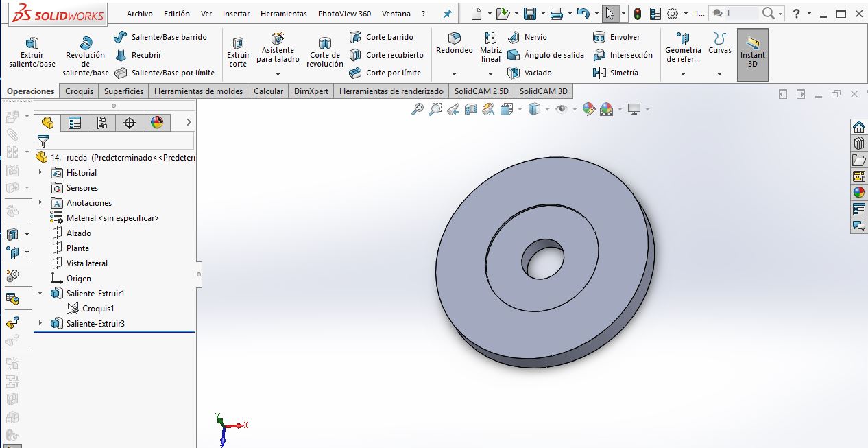The width and height of the screenshot is (868, 448).
Task: Click the New document icon
Action: [x=477, y=13]
